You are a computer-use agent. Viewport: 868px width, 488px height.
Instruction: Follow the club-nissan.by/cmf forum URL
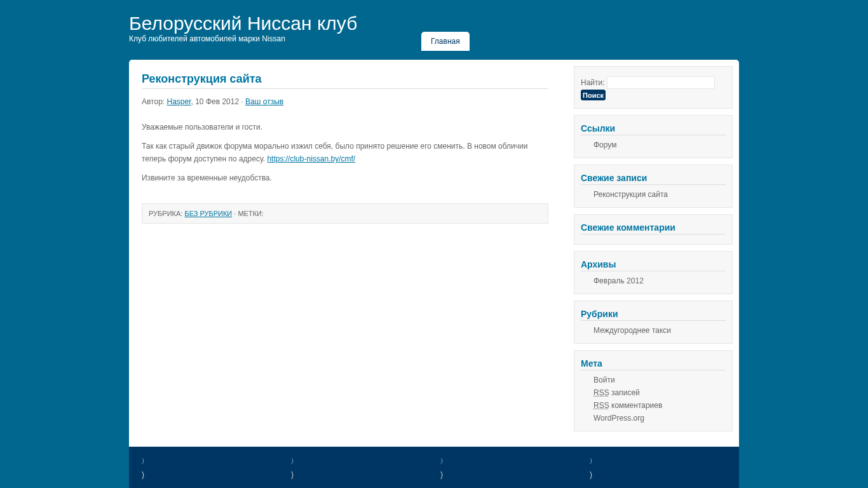(x=311, y=159)
